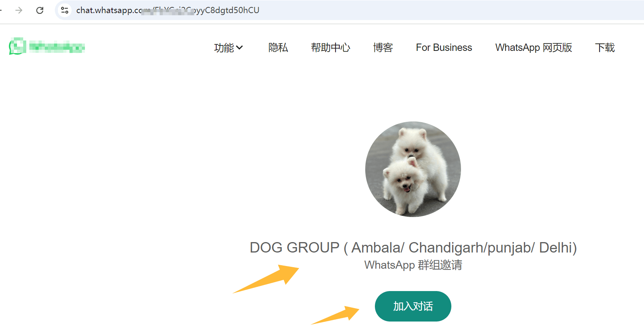Screen dimensions: 644x330
Task: Go to the 下载 page
Action: (x=605, y=48)
